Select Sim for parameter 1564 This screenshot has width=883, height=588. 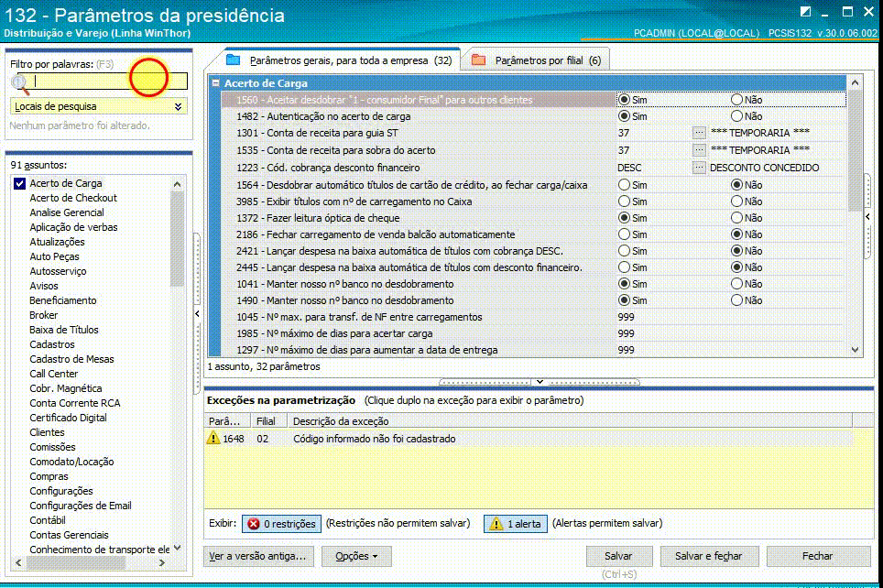624,185
